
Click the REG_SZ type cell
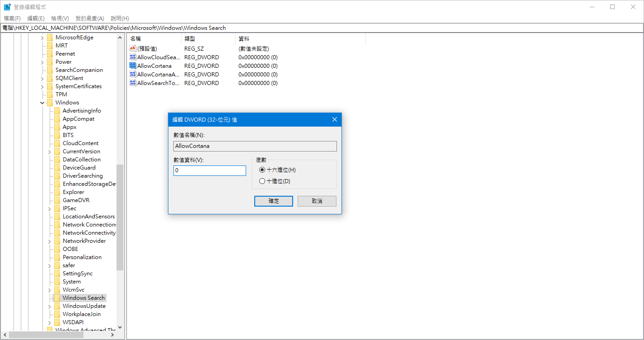point(193,48)
